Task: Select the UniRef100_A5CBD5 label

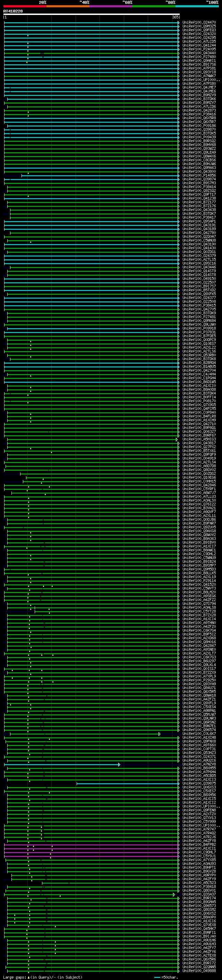Action: (199, 775)
